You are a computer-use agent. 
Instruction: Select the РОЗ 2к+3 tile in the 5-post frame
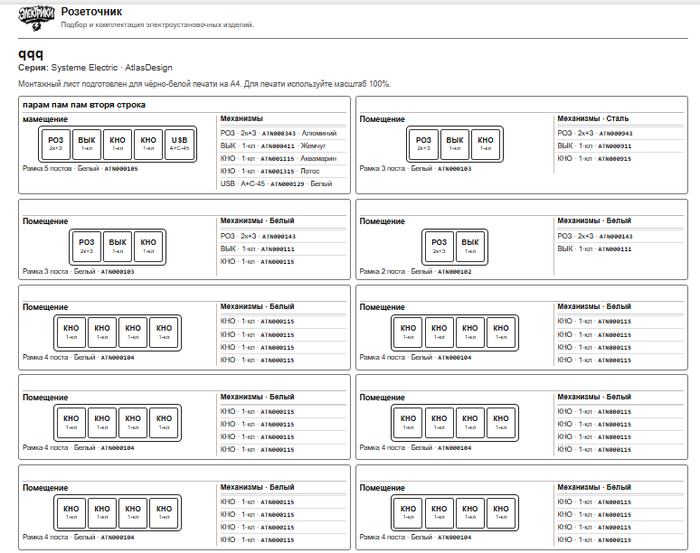coord(56,144)
